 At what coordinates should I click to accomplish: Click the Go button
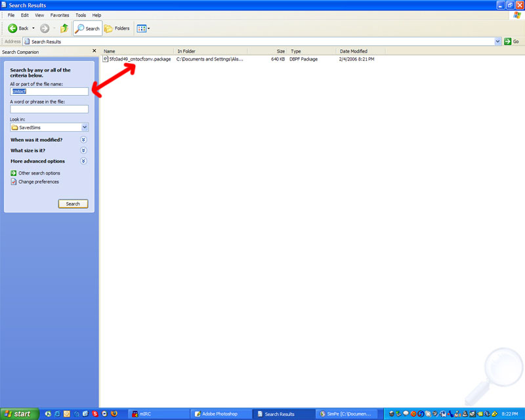[512, 41]
